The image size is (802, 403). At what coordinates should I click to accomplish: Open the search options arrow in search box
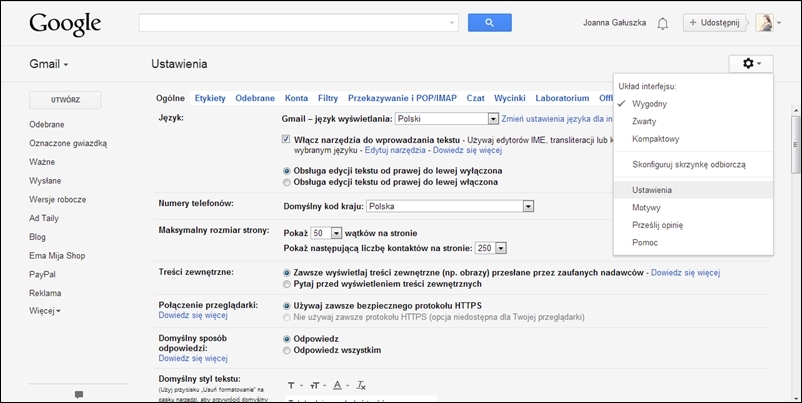(x=452, y=23)
